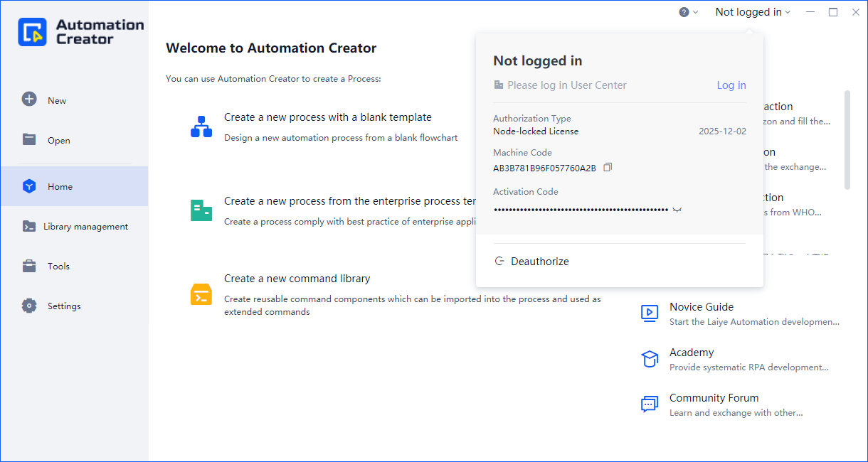The image size is (868, 462).
Task: Open the help question mark menu
Action: click(x=688, y=12)
